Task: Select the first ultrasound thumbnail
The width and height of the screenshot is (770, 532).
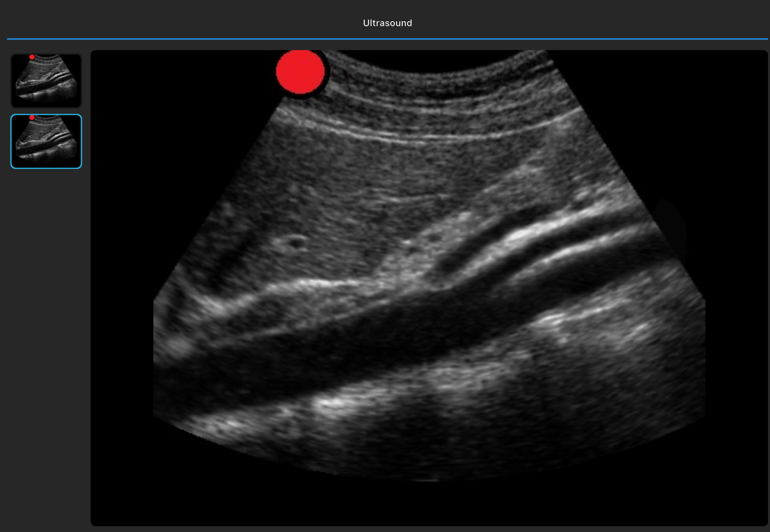Action: (46, 81)
